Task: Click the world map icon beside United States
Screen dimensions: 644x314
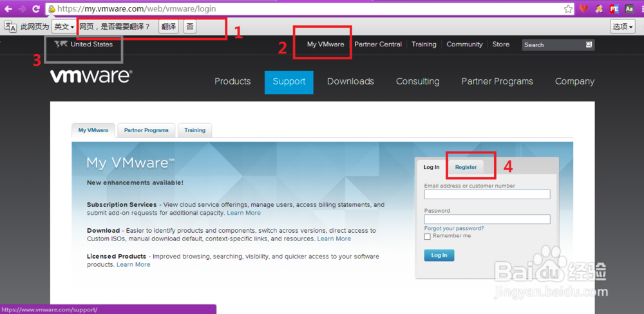Action: (61, 44)
